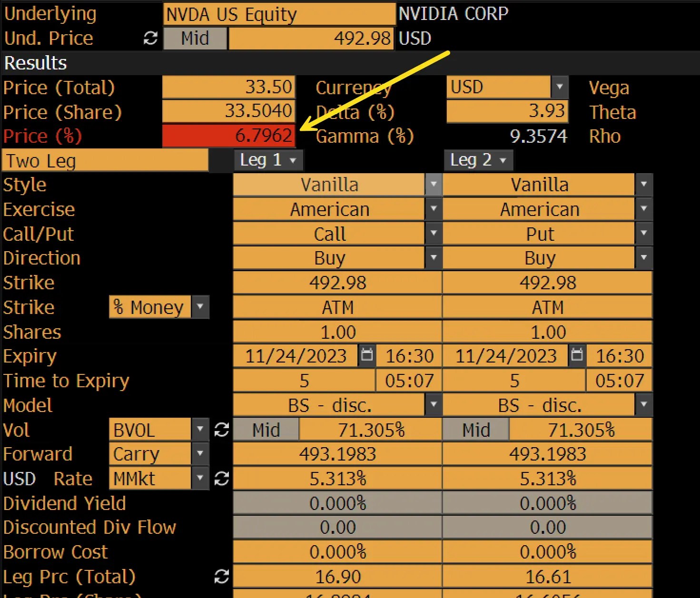Open the Rate MMkt dropdown
The image size is (700, 598).
coord(200,478)
